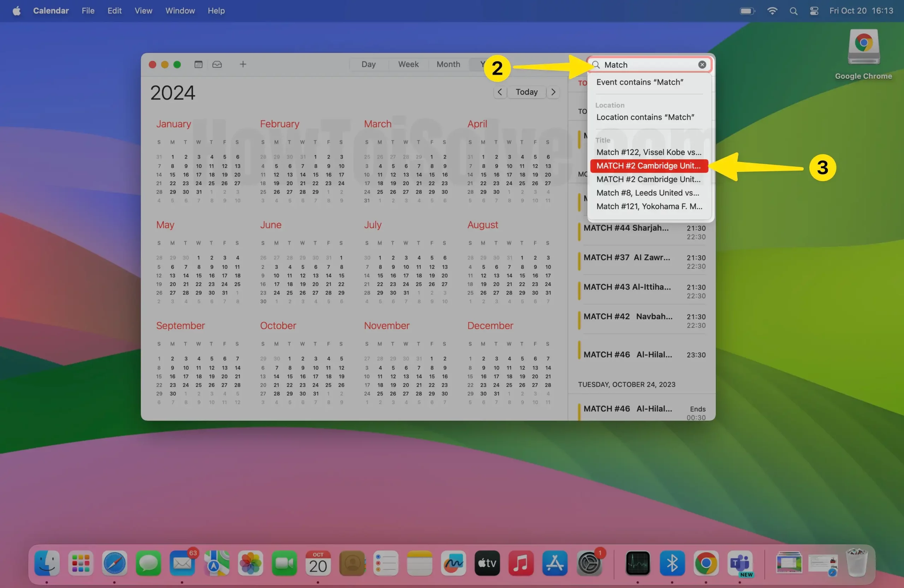This screenshot has height=588, width=904.
Task: Clear the search field with X button
Action: tap(702, 64)
